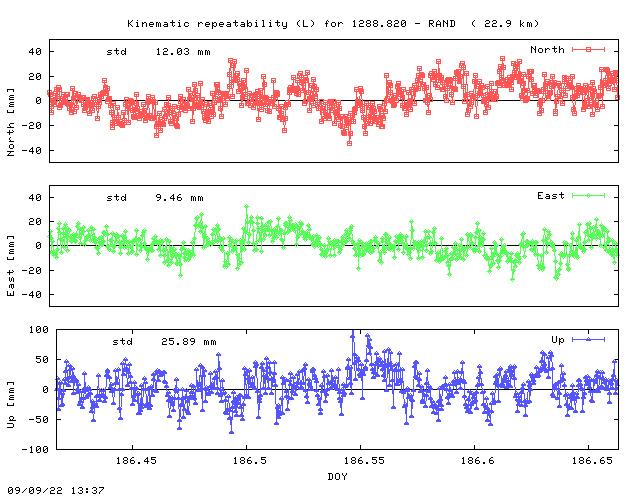Click the '-20' tick on North plot
The height and width of the screenshot is (496, 640).
[x=31, y=126]
